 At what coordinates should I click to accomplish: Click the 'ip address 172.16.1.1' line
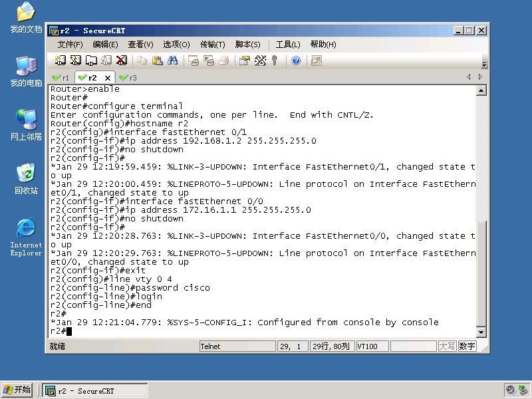(x=180, y=210)
